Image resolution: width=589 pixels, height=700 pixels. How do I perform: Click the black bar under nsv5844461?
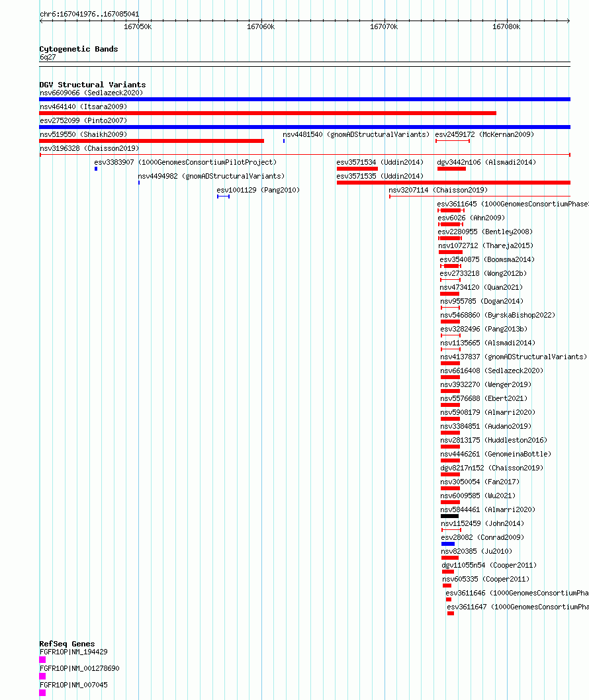449,516
